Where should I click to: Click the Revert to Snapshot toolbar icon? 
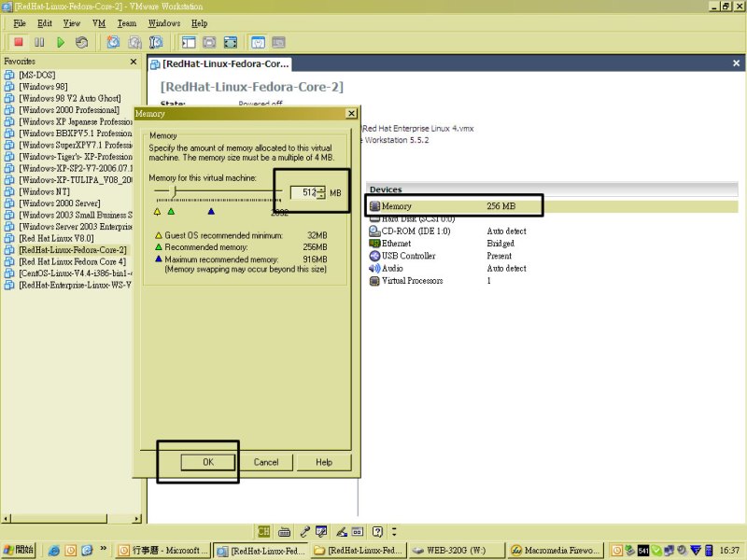pos(134,42)
